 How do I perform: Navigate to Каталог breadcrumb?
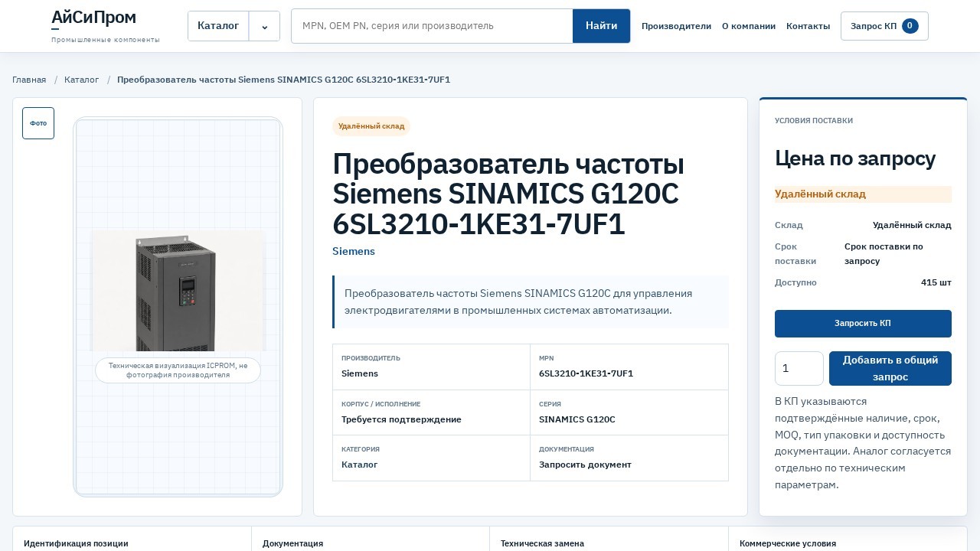point(82,80)
